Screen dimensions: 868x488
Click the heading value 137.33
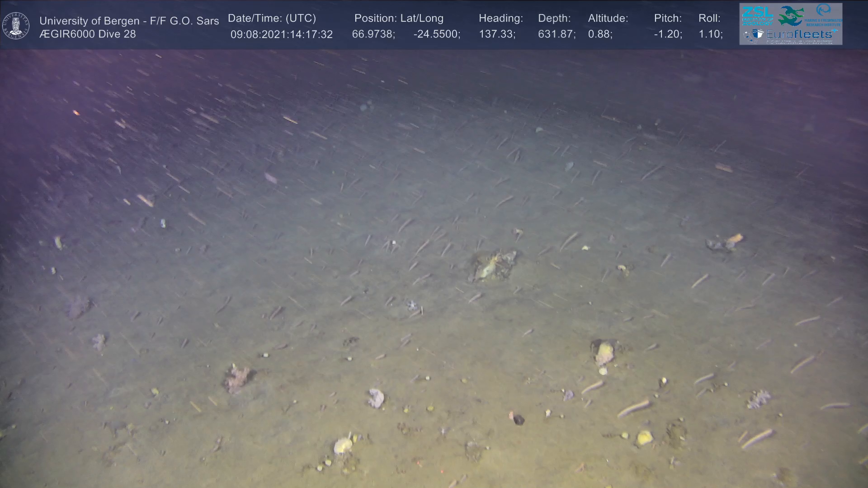tap(497, 35)
